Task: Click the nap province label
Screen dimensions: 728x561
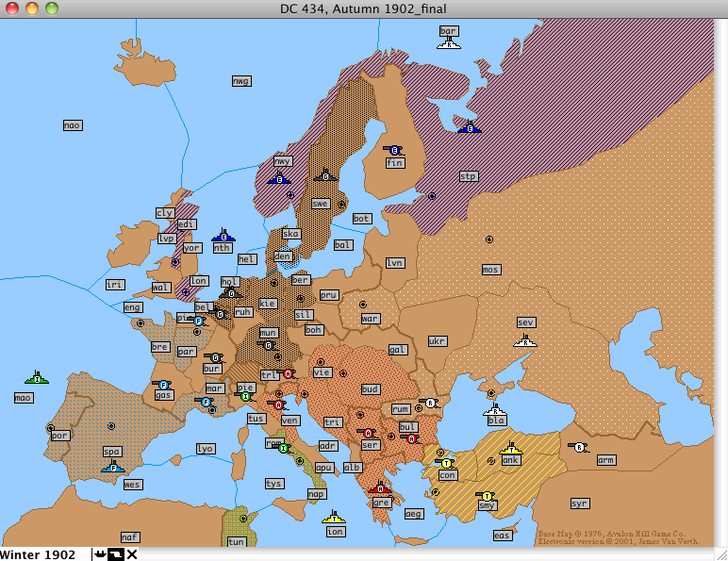Action: 317,494
